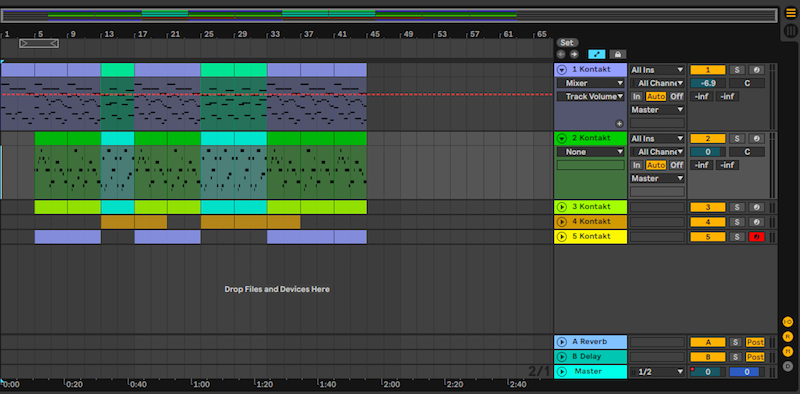Open the 1/2 master output dropdown
The image size is (800, 394).
pos(657,372)
